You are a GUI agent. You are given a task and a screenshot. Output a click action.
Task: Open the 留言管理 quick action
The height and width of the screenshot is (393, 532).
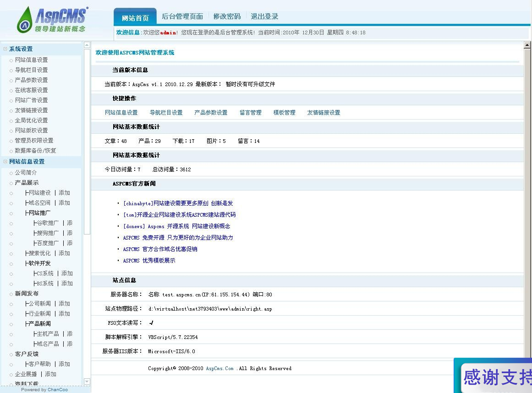[250, 113]
